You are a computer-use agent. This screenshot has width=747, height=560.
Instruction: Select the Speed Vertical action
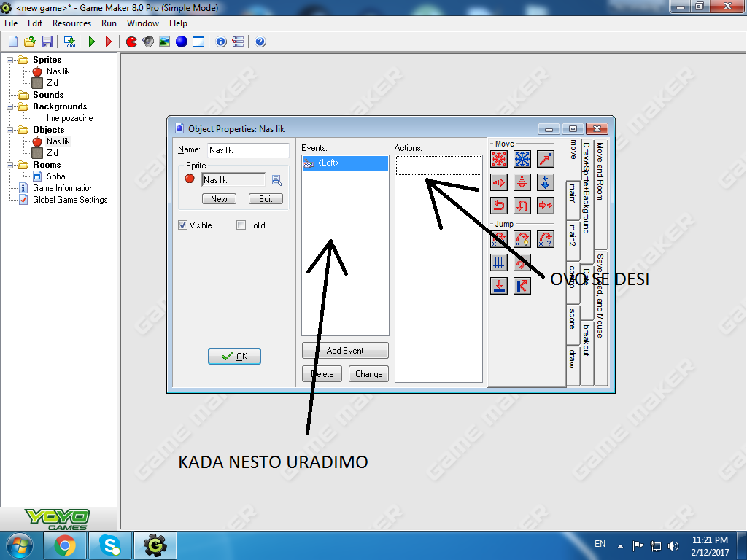(x=522, y=182)
